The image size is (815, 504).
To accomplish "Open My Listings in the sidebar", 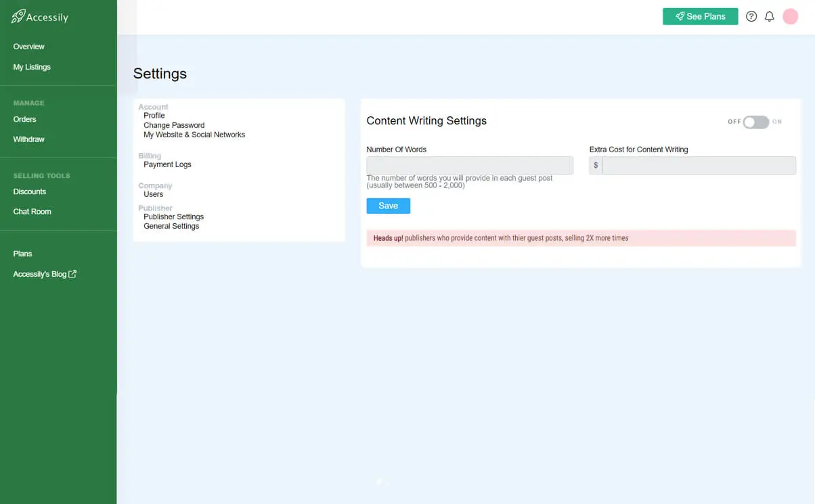I will click(x=32, y=67).
